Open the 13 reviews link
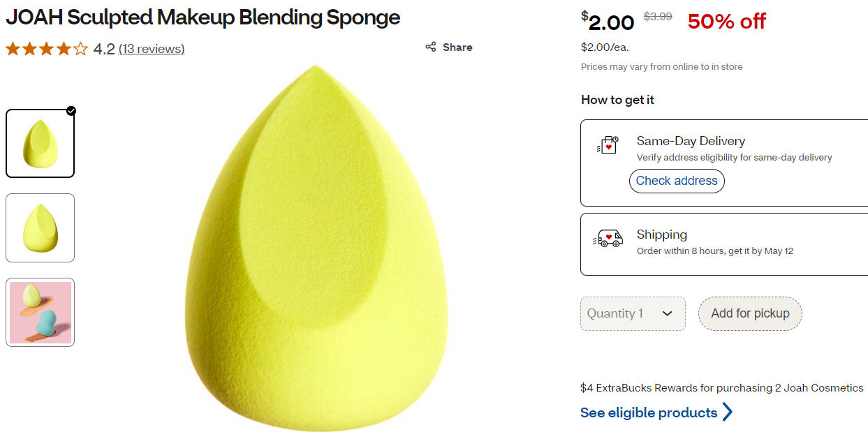868x432 pixels. point(152,49)
